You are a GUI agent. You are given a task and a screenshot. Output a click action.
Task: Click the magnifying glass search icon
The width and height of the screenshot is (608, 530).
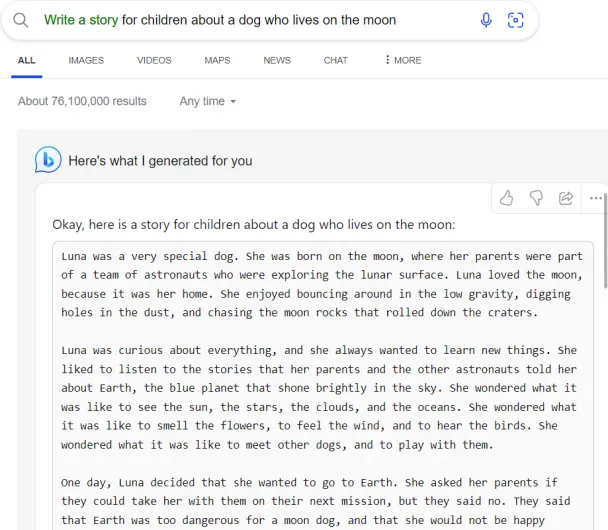click(21, 20)
